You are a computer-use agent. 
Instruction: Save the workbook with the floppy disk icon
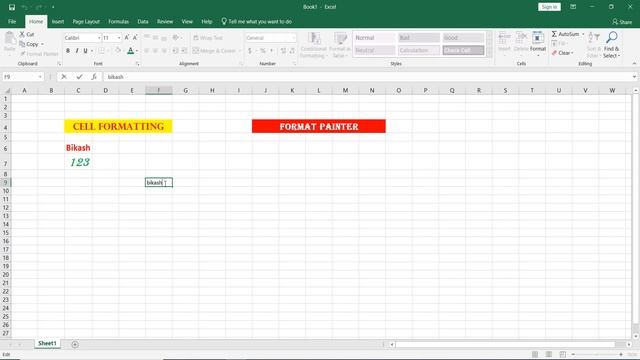[12, 7]
